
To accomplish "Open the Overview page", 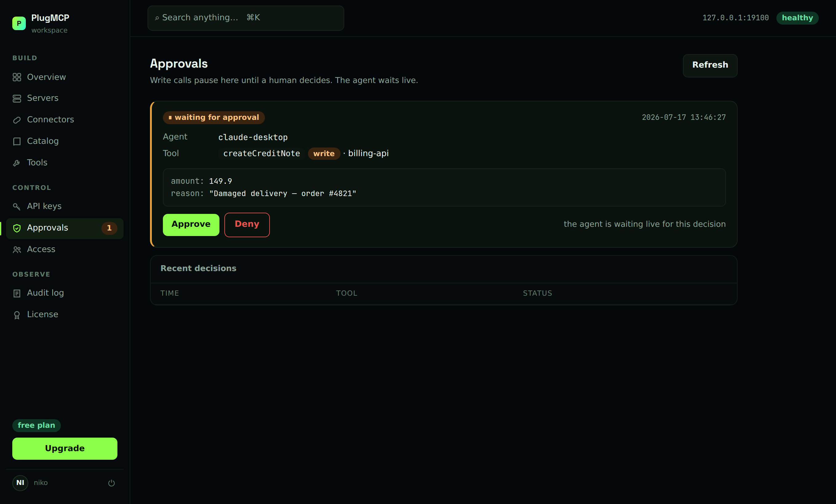I will click(65, 77).
